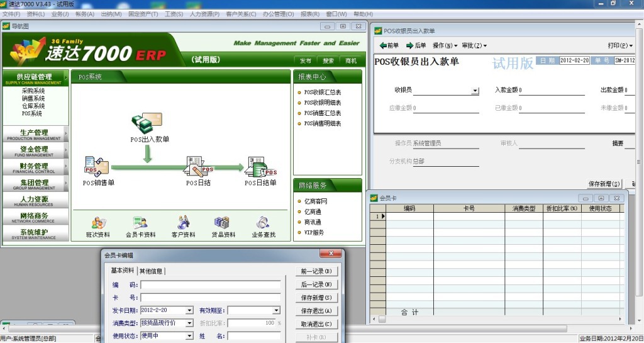Open the POS日结单 icon
Screen dimensions: 644x343
260,166
